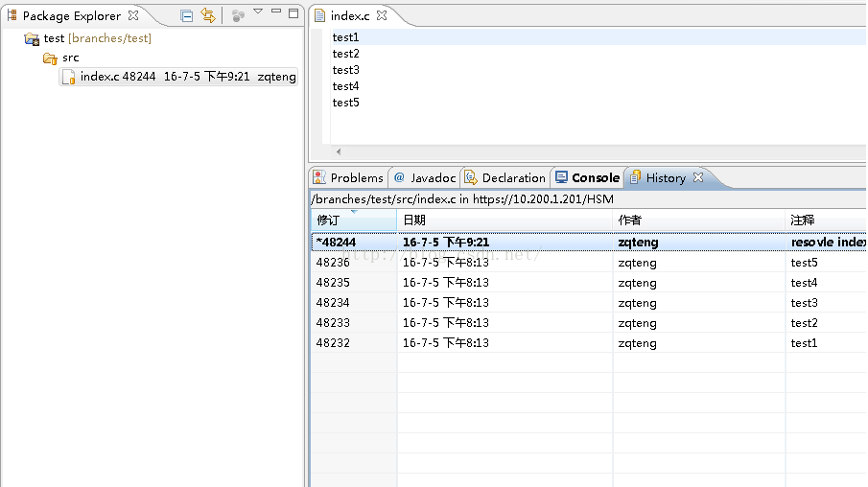Close the History tab
Image resolution: width=868 pixels, height=487 pixels.
click(698, 177)
